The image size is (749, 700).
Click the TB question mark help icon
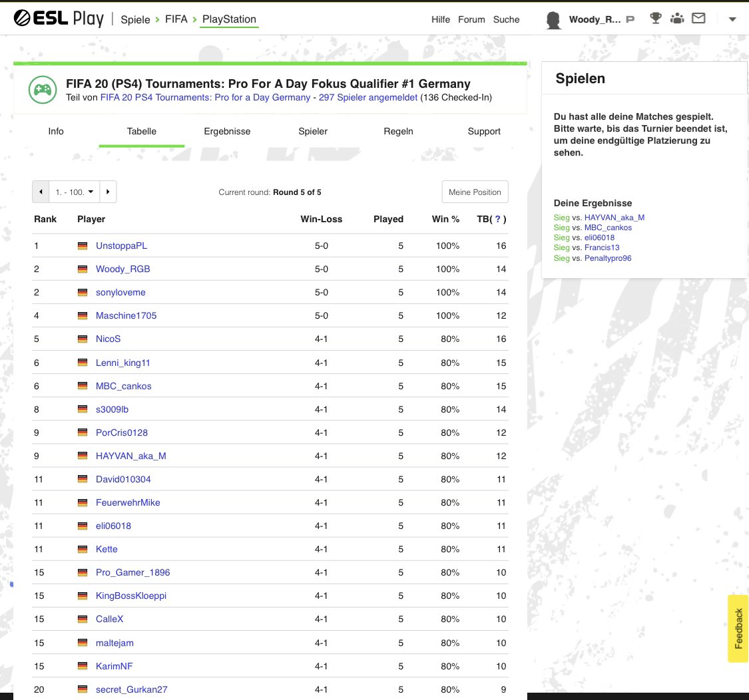tap(498, 219)
